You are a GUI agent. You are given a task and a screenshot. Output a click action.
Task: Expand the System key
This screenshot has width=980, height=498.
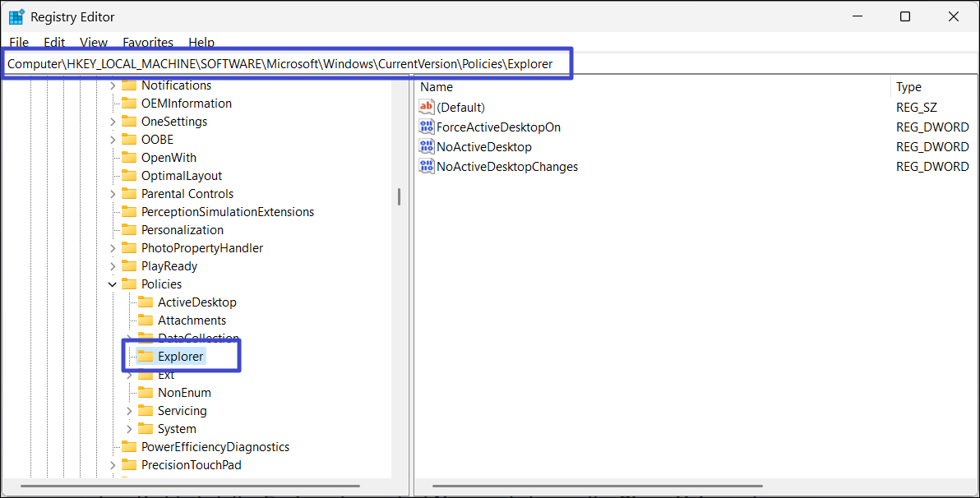click(129, 429)
